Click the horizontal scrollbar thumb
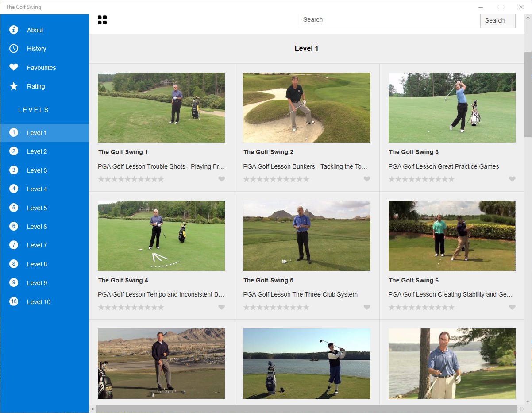The width and height of the screenshot is (532, 413). pyautogui.click(x=306, y=409)
